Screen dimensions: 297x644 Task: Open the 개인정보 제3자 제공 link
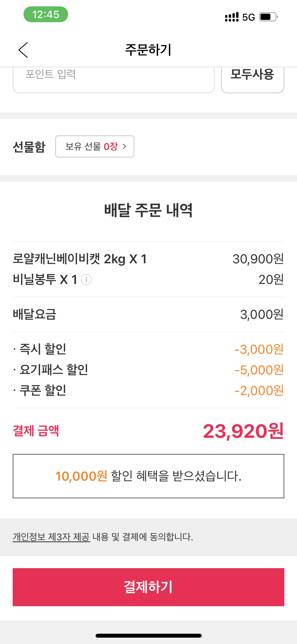click(51, 537)
